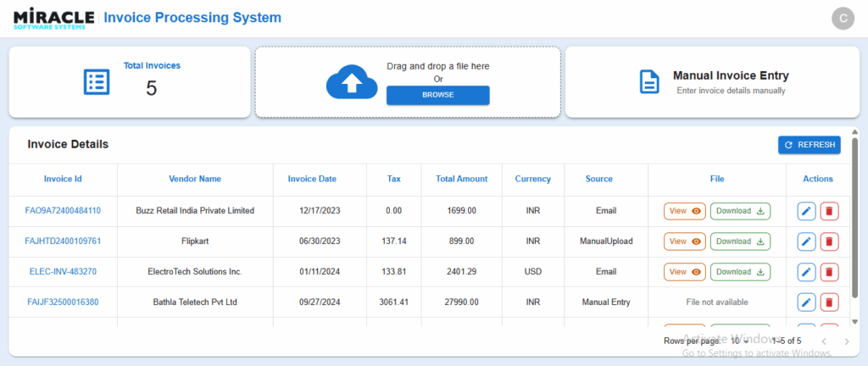Image resolution: width=868 pixels, height=366 pixels.
Task: Select the USD currency cell
Action: [533, 271]
